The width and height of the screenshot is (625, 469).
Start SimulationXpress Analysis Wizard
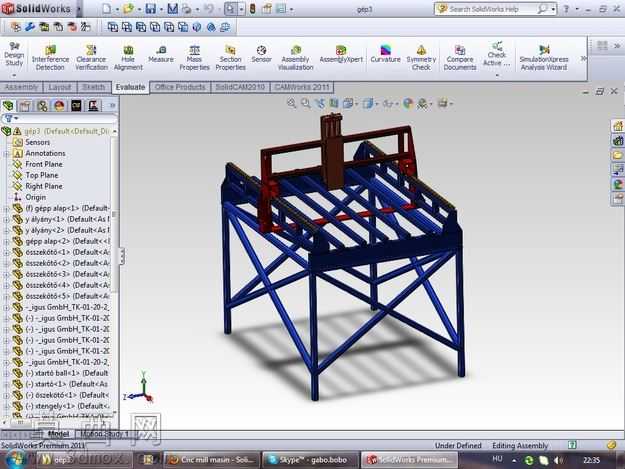544,58
